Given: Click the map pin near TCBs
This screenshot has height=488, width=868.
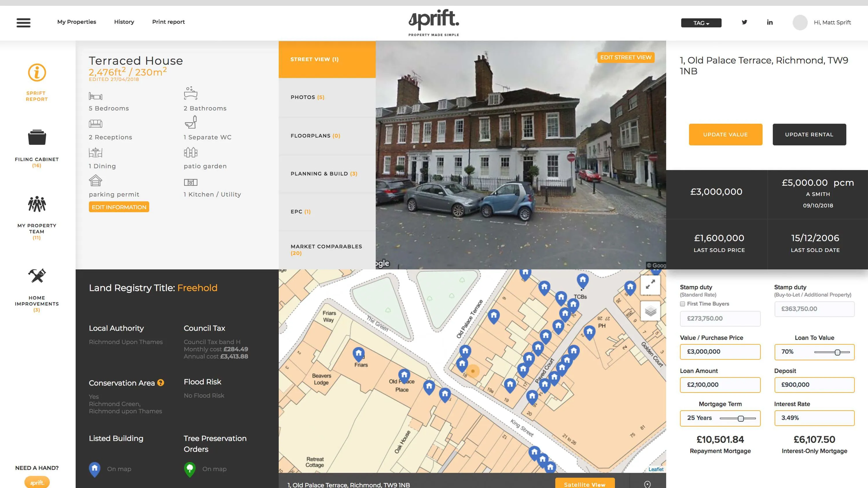Looking at the screenshot, I should pyautogui.click(x=583, y=281).
